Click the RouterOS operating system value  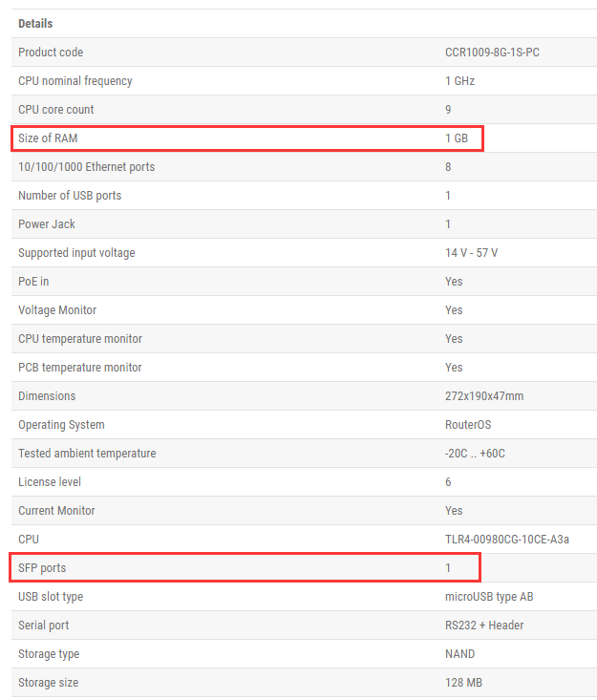468,425
